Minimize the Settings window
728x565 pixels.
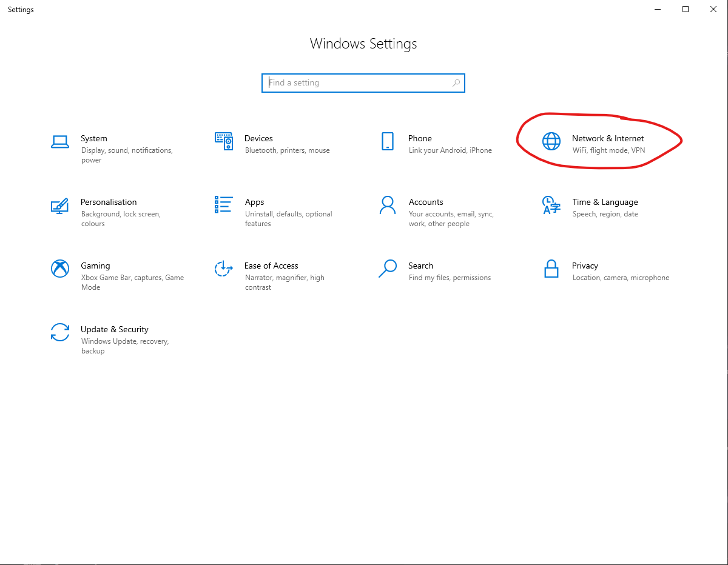[658, 9]
